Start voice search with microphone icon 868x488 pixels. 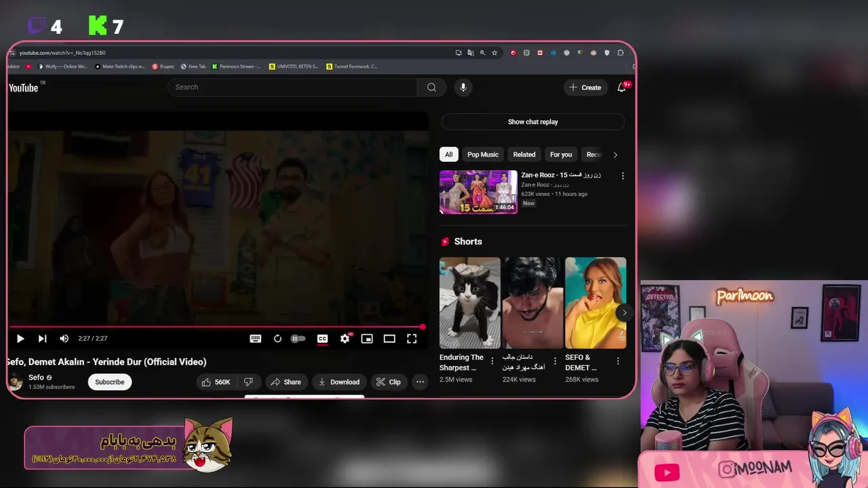463,87
